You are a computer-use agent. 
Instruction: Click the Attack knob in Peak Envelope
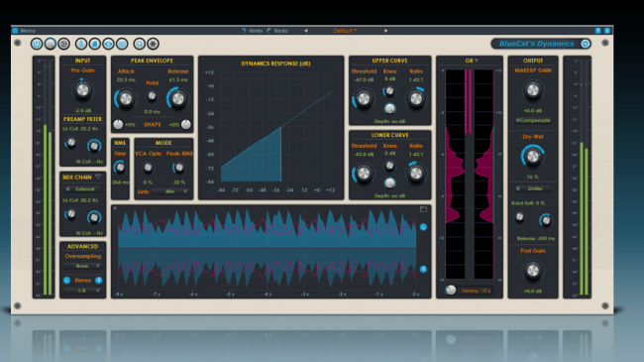point(126,98)
